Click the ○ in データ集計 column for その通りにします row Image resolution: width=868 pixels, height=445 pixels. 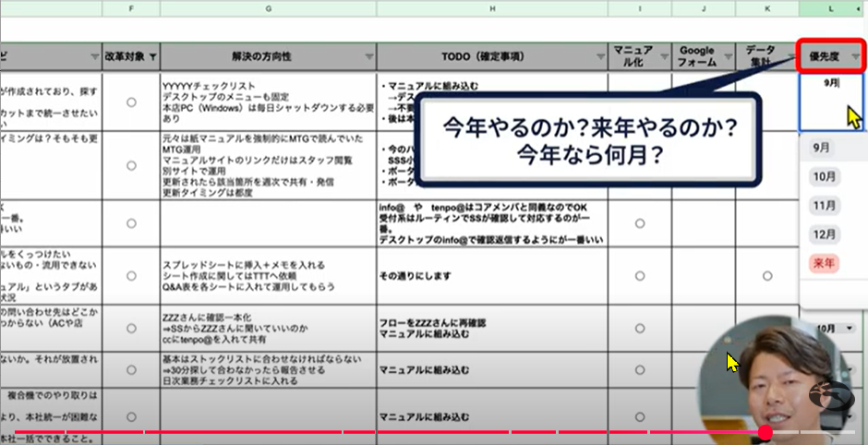pyautogui.click(x=766, y=276)
